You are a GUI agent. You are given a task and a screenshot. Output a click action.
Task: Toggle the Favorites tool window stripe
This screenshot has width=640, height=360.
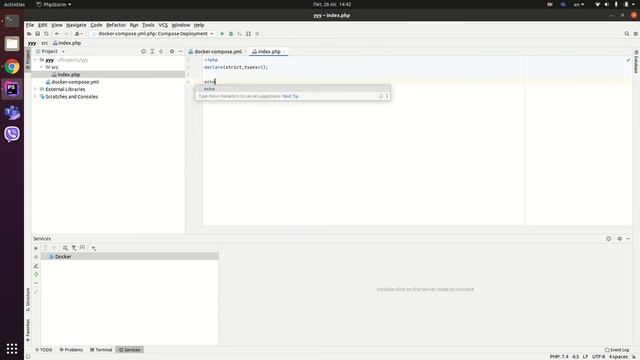click(28, 331)
